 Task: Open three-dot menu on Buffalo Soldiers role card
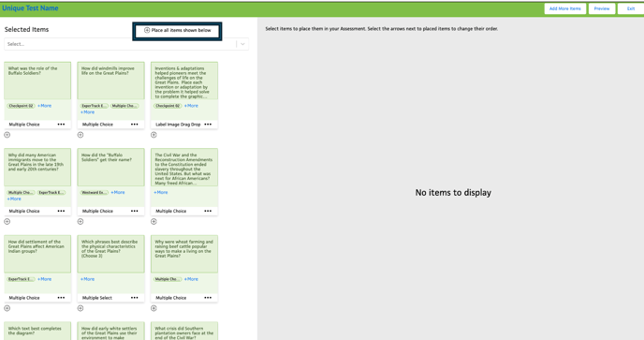coord(61,125)
